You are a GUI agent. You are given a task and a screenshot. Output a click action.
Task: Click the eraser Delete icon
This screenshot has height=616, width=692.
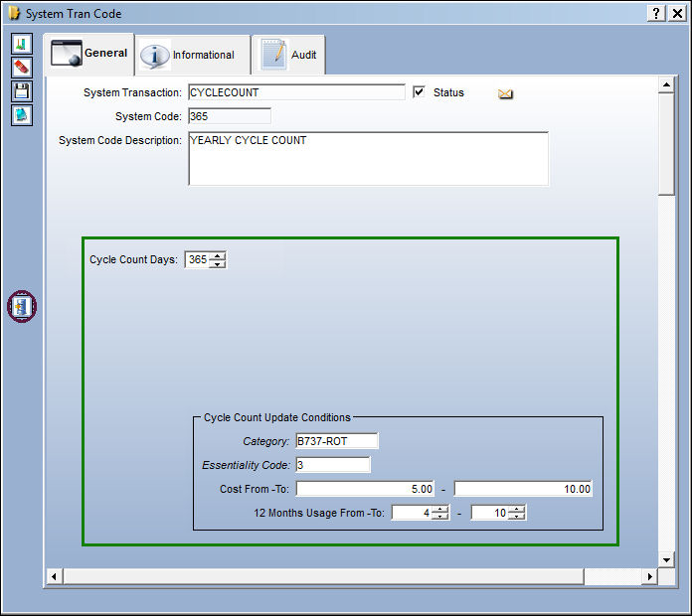[x=22, y=68]
